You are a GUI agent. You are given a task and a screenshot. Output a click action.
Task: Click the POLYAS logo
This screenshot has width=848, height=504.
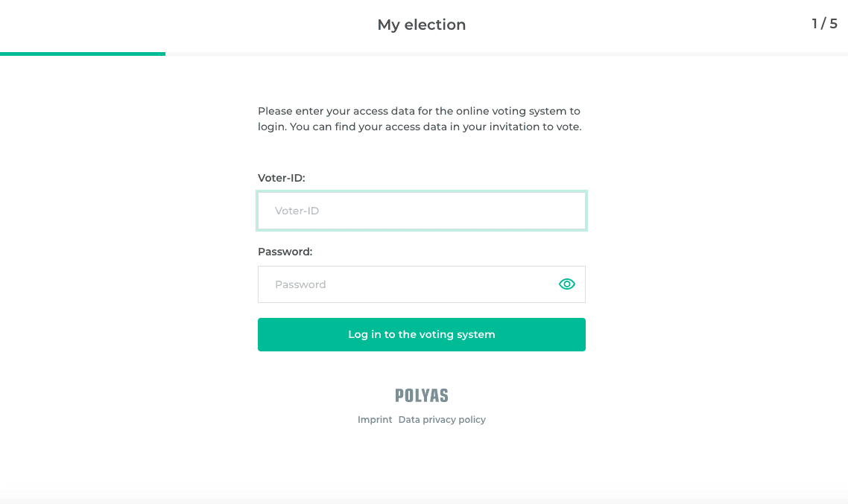(422, 395)
